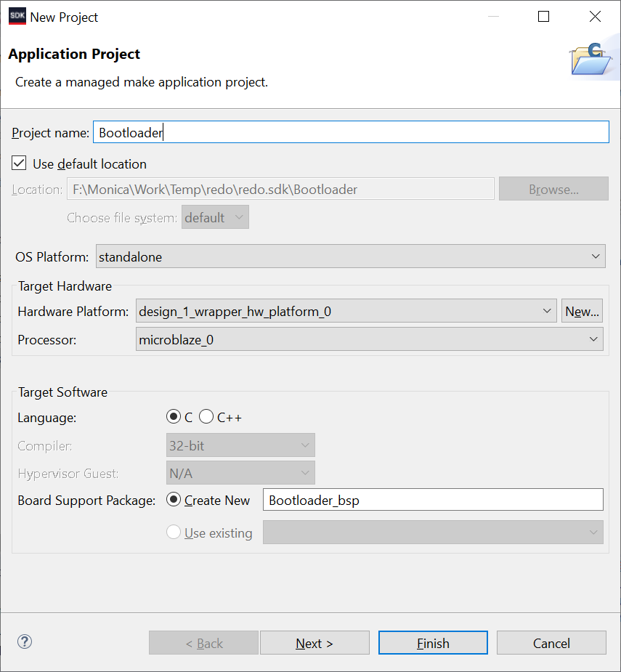Close the New Project window

[595, 17]
